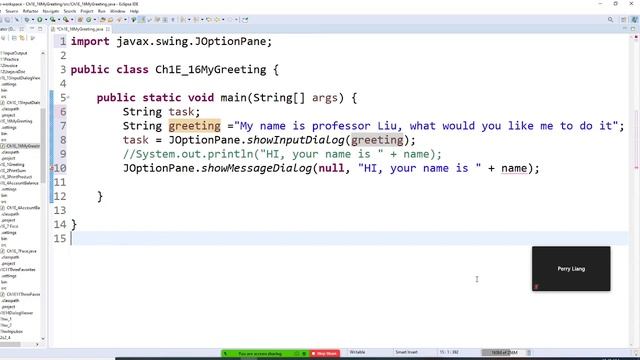This screenshot has width=640, height=360.
Task: Select the 4AccountBalance project in Package Explorer
Action: coord(20,183)
